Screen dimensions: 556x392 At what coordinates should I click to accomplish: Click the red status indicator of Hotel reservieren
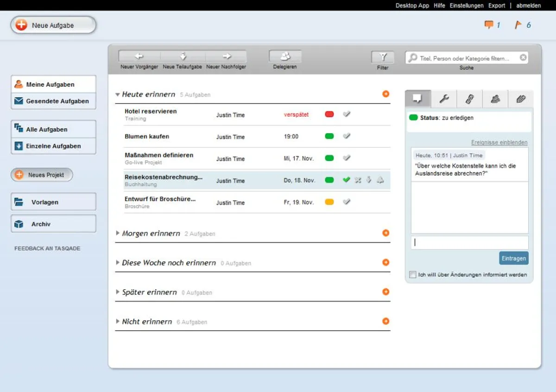click(329, 114)
